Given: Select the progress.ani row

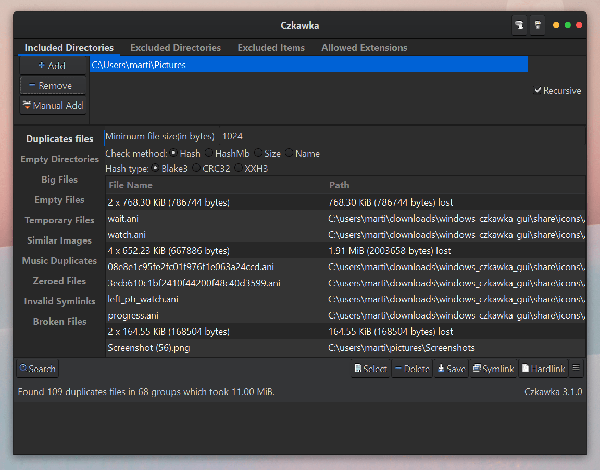Looking at the screenshot, I should point(346,315).
